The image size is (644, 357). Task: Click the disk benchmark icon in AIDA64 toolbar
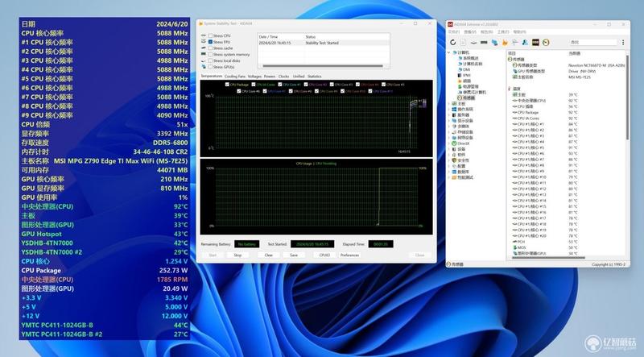[473, 43]
